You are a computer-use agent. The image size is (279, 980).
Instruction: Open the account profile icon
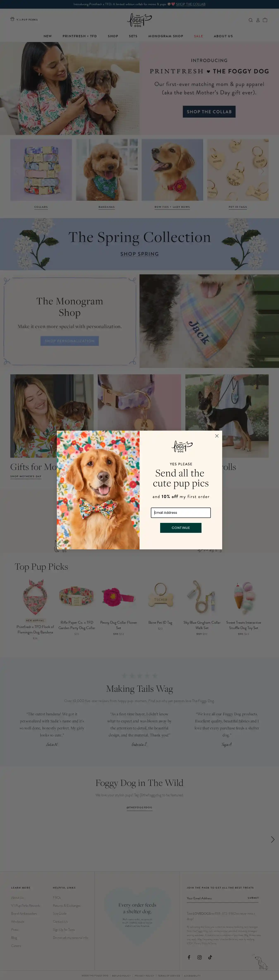[x=258, y=20]
